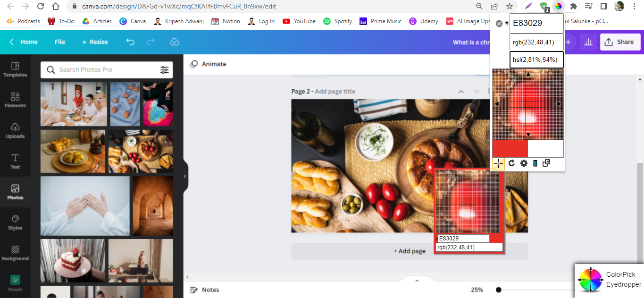Open the Notion bookmark

pyautogui.click(x=226, y=21)
